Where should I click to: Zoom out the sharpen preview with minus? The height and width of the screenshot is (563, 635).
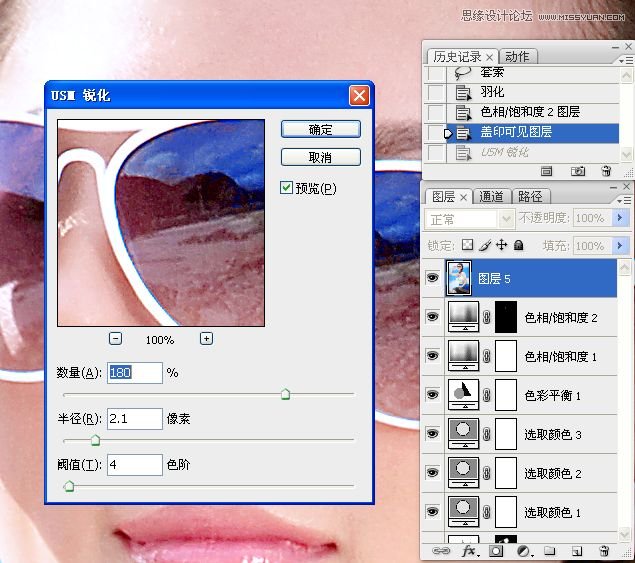click(115, 339)
